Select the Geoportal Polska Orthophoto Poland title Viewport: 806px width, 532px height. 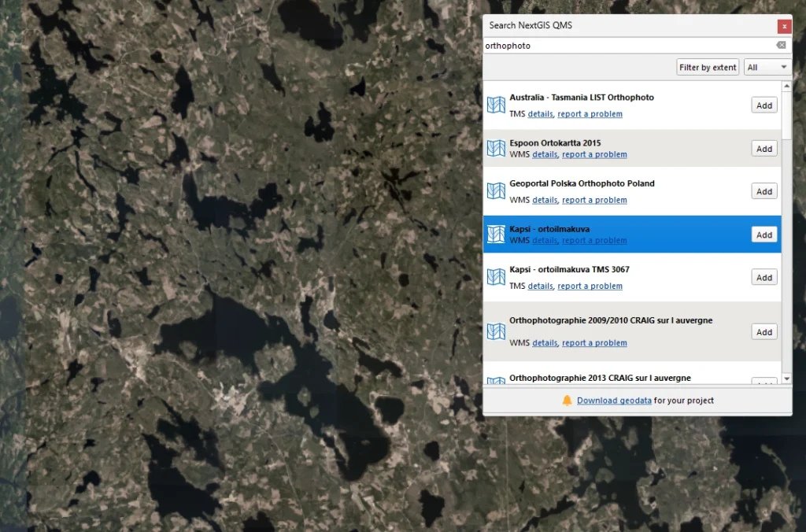[582, 183]
